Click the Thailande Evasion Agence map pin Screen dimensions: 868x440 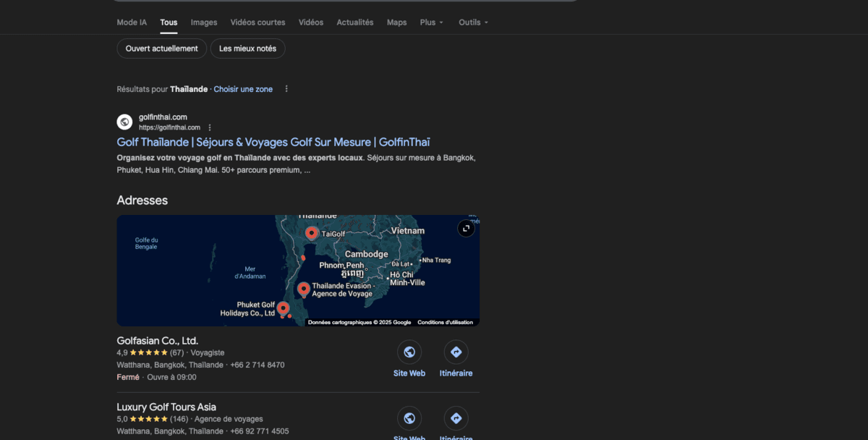[x=304, y=289]
